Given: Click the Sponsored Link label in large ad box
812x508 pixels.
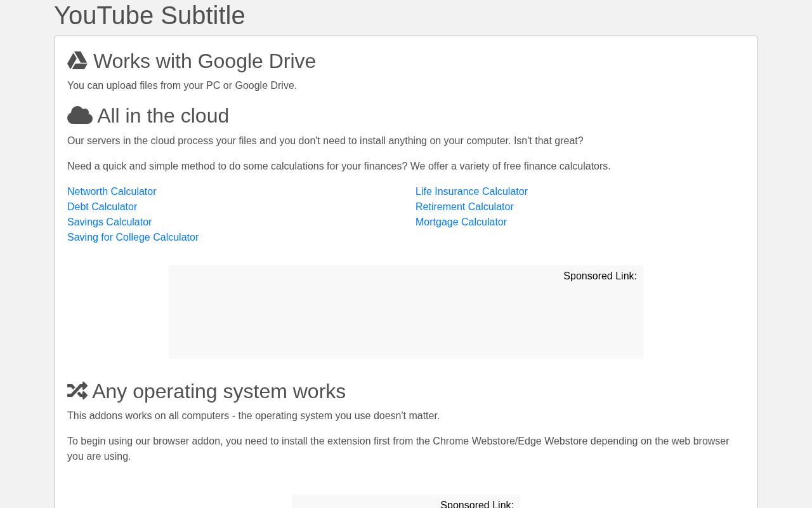Looking at the screenshot, I should click(600, 276).
